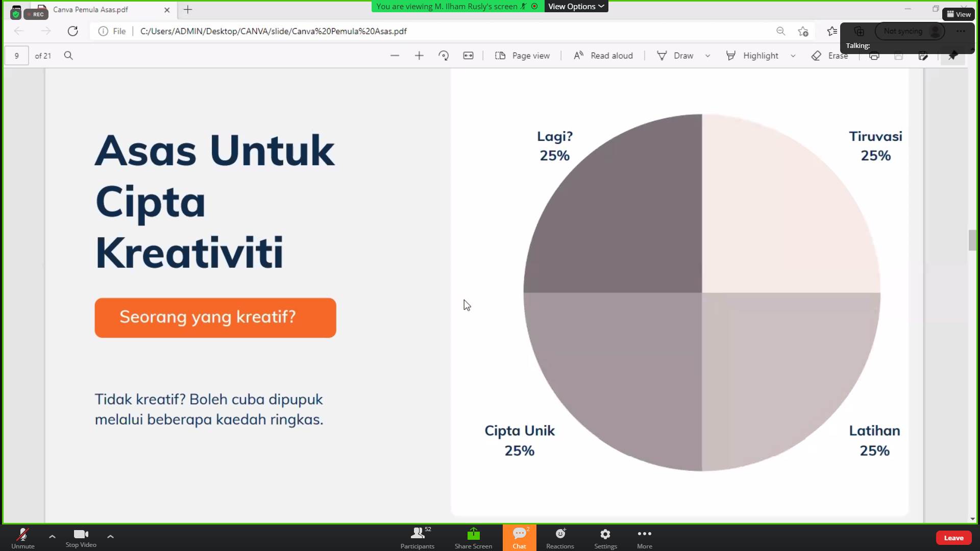Click the 'Tiruvasi 25%' chart label

point(876,146)
